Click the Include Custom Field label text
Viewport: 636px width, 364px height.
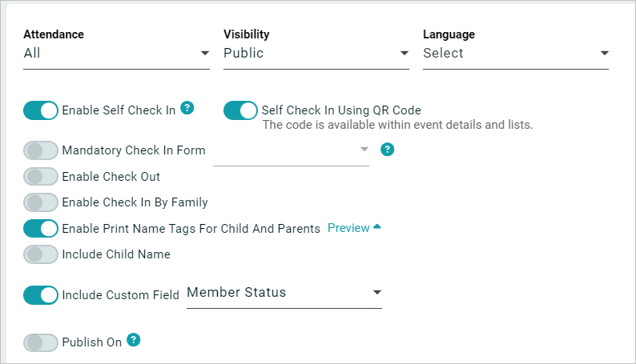pyautogui.click(x=121, y=295)
